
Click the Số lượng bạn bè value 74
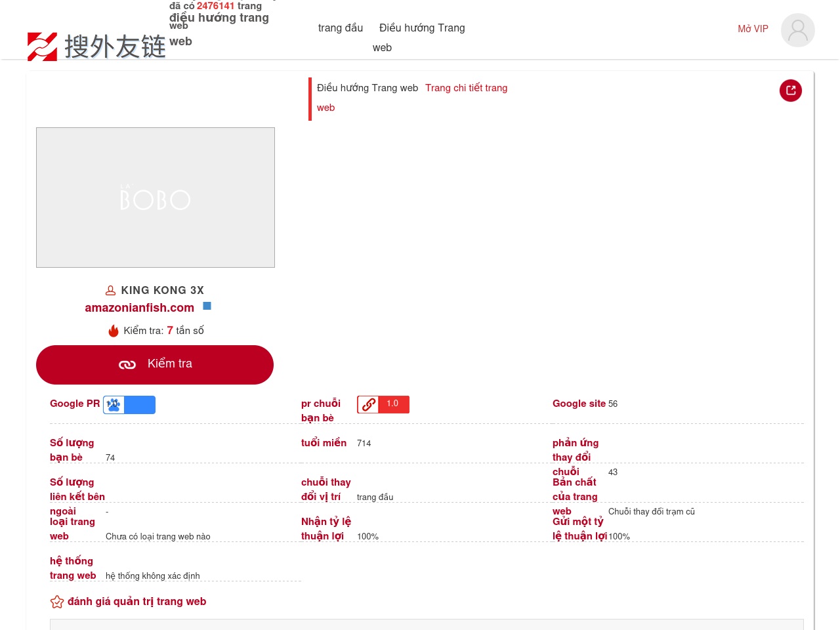coord(110,458)
